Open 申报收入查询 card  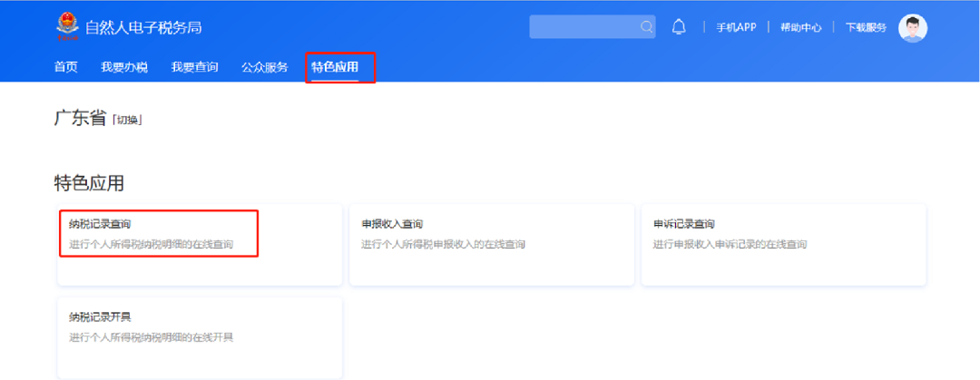coord(492,245)
